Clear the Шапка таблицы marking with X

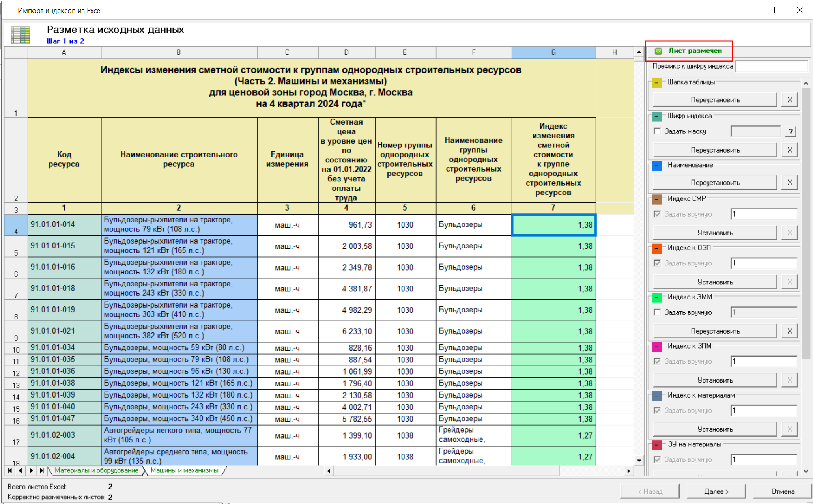tap(790, 100)
